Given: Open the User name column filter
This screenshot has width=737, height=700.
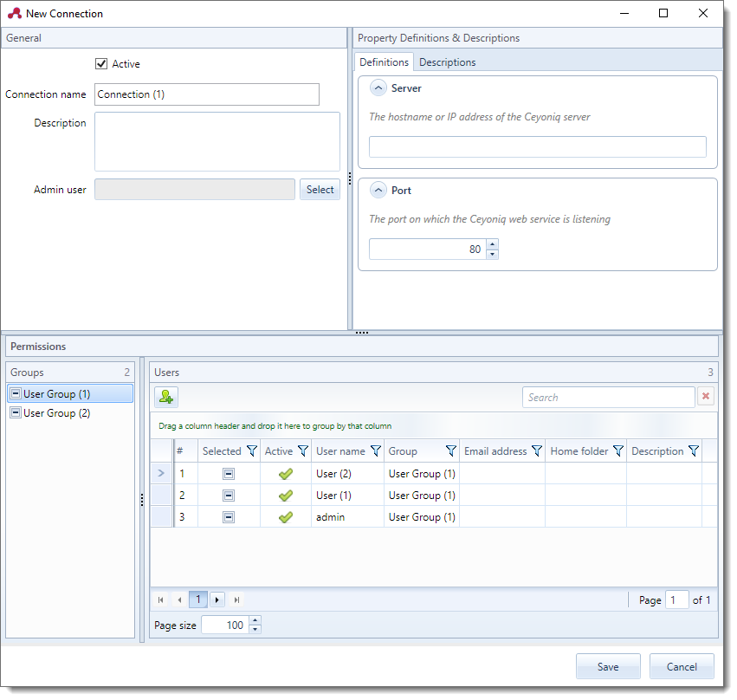Looking at the screenshot, I should 376,450.
